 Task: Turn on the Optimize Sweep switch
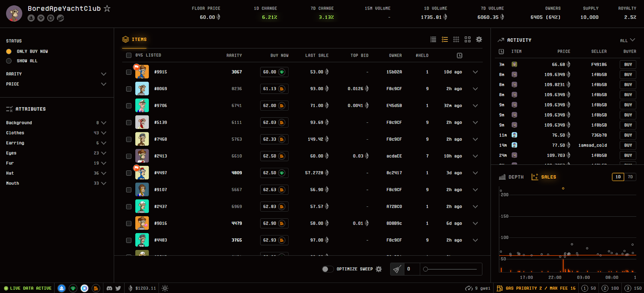pyautogui.click(x=328, y=269)
